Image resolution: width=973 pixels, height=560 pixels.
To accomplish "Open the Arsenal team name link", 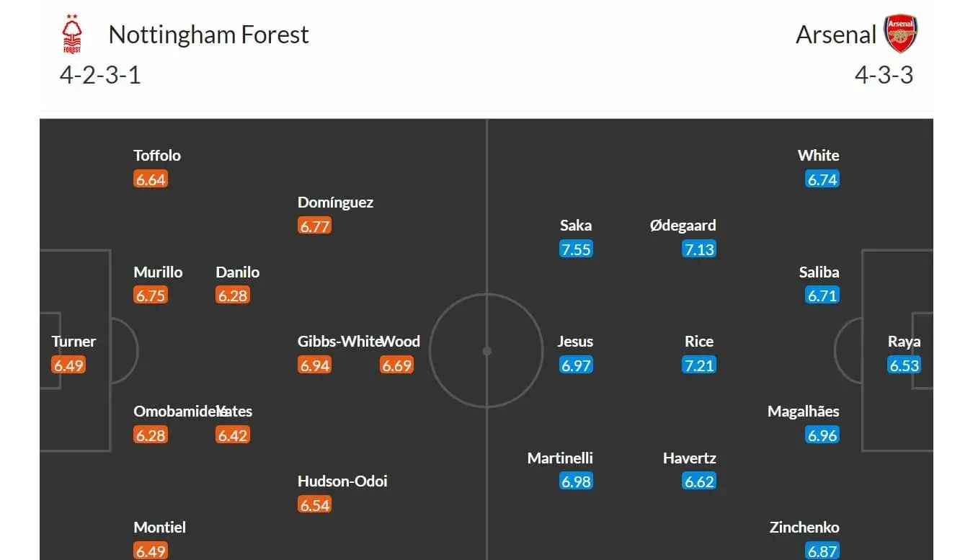I will pyautogui.click(x=836, y=35).
